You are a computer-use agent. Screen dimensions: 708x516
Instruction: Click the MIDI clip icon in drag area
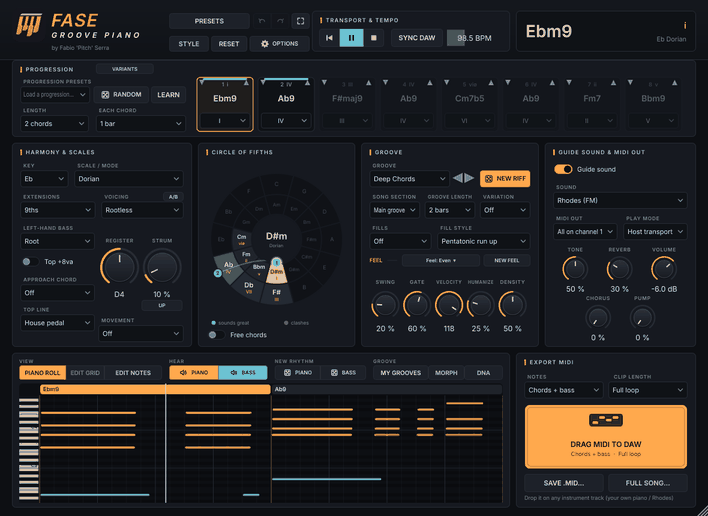(606, 420)
